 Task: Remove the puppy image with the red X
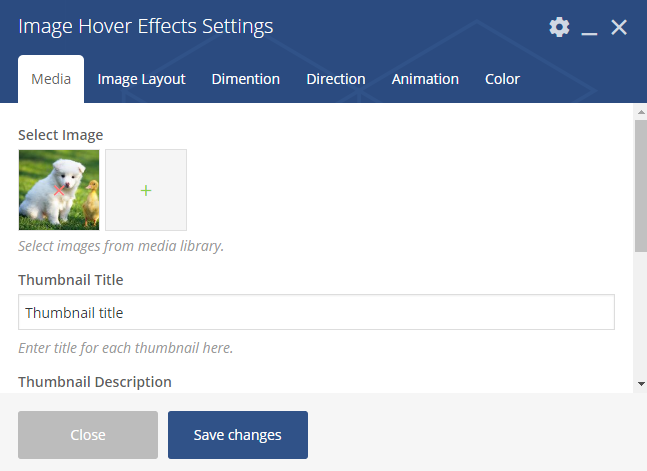(59, 190)
